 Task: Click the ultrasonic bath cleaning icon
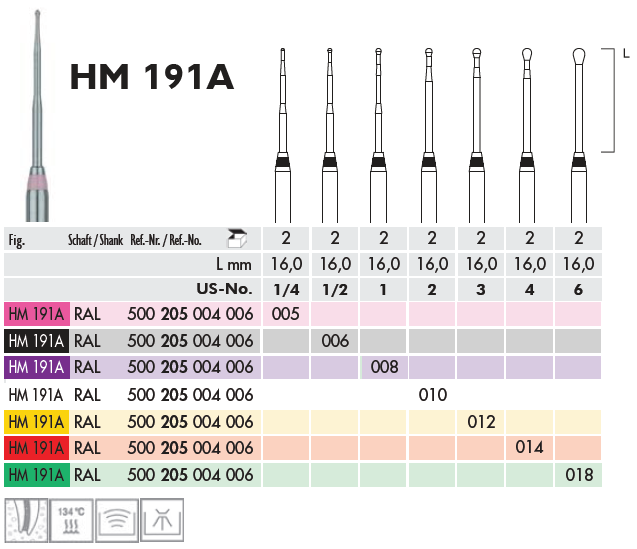[x=115, y=518]
